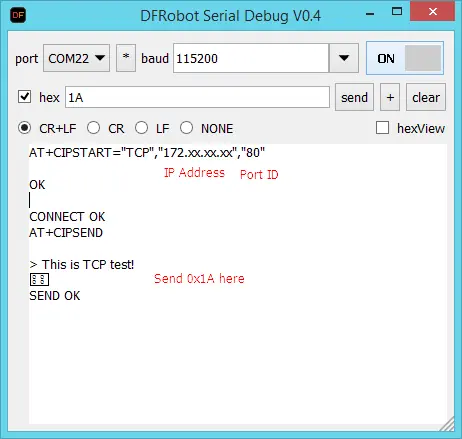Click the plus button beside send
Viewport: 462px width, 439px height.
click(x=390, y=97)
